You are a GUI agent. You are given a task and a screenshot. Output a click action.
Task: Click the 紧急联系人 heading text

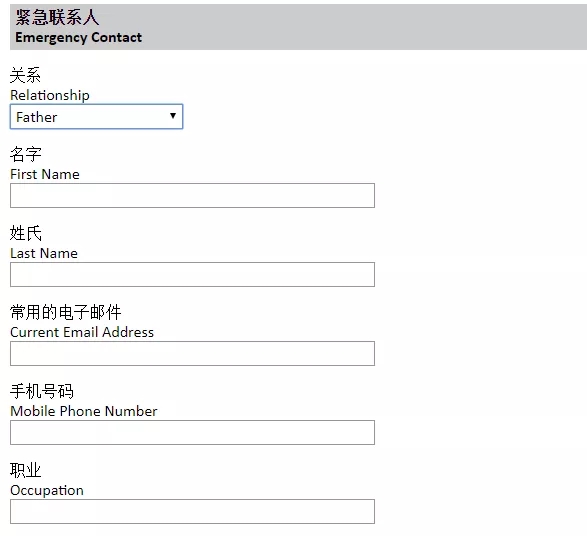pos(57,17)
